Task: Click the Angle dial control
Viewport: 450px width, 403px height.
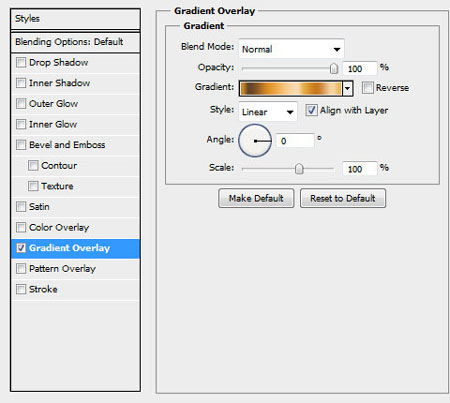Action: click(255, 141)
